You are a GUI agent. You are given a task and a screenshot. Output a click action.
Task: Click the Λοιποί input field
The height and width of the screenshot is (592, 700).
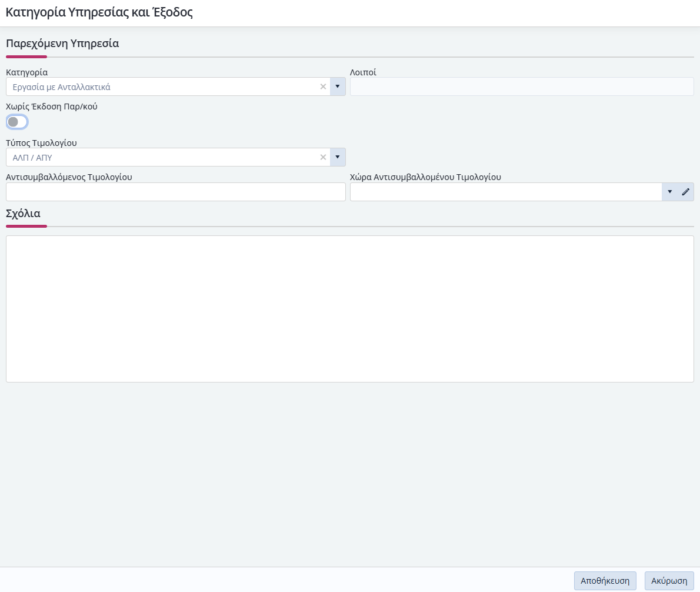coord(521,87)
